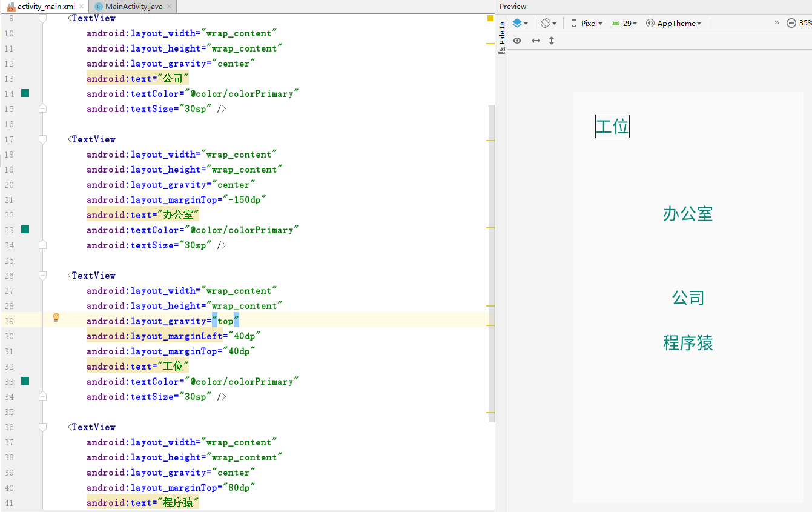812x512 pixels.
Task: Click the colorPrimary gutter swatch on line 23
Action: point(25,230)
